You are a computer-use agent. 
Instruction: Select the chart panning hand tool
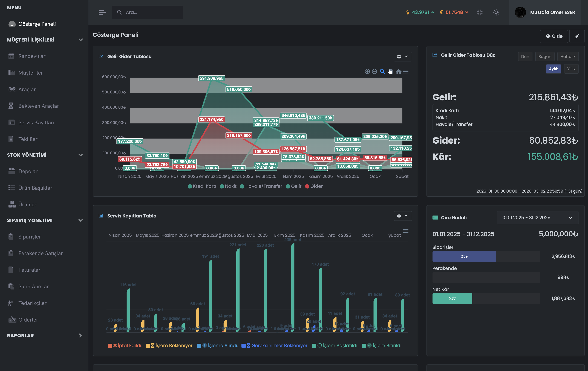pos(390,72)
